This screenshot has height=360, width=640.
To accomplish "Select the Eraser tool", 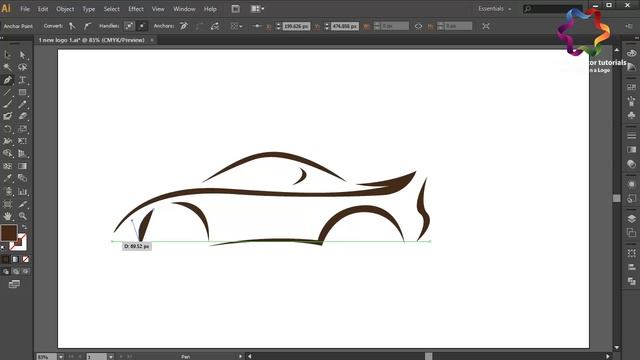I will click(23, 117).
